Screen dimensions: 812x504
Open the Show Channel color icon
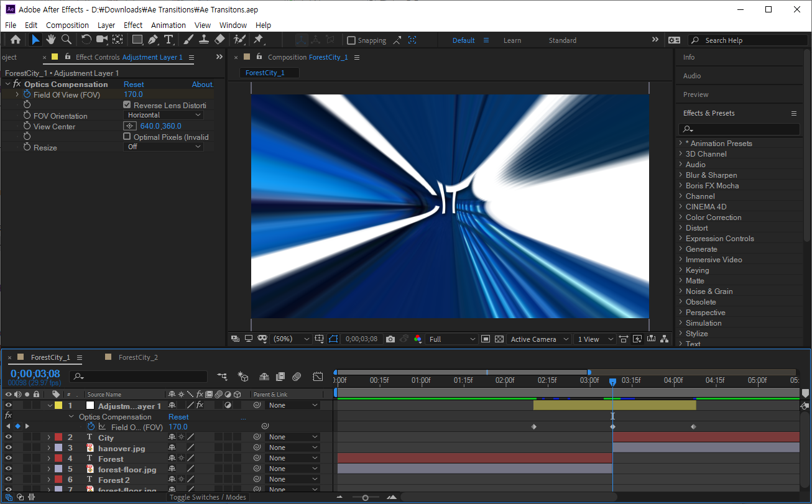click(417, 339)
